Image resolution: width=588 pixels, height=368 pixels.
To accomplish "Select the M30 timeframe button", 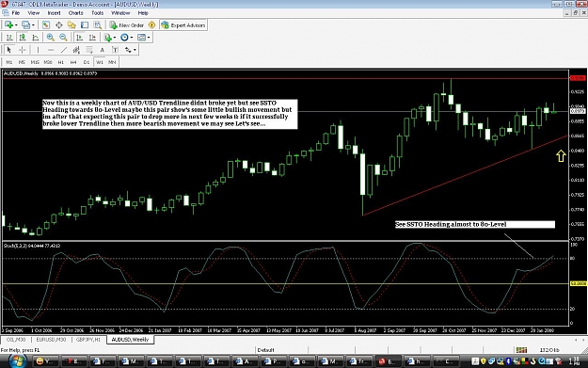I will (48, 62).
